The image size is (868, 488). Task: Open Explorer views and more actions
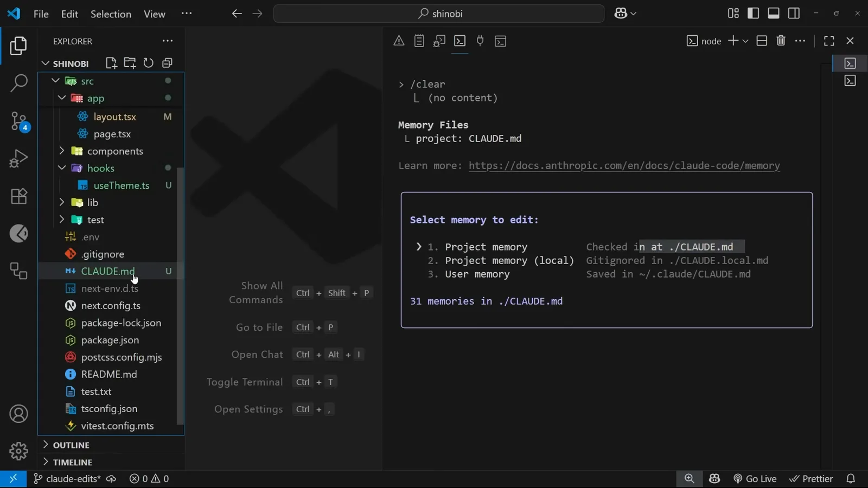coord(168,41)
